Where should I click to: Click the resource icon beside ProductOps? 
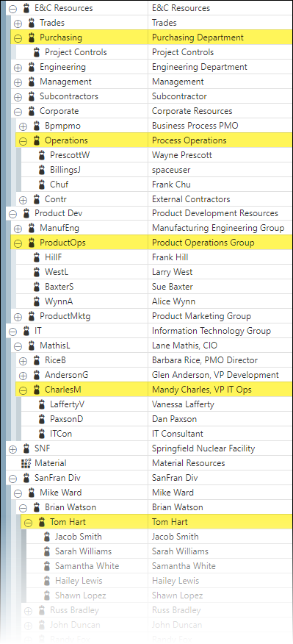pos(31,243)
